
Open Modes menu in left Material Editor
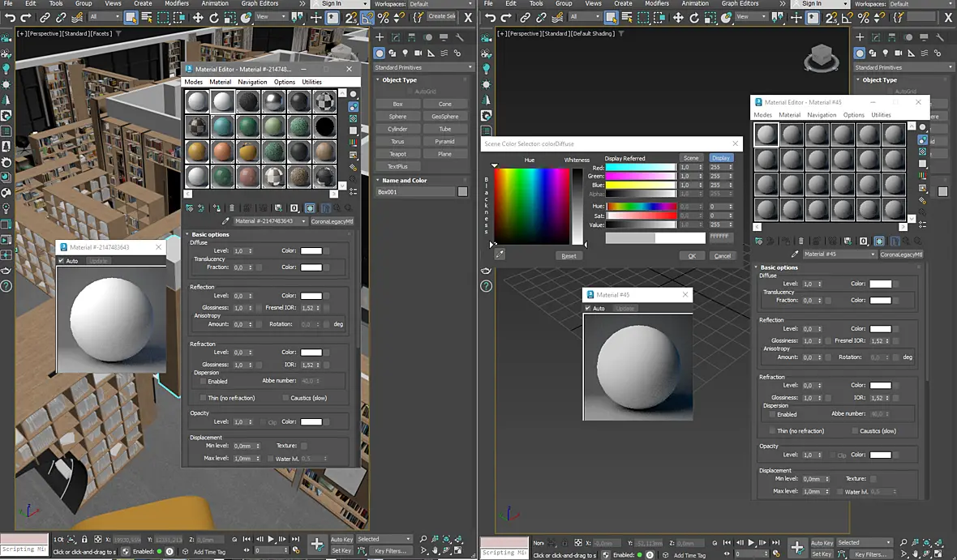point(194,82)
